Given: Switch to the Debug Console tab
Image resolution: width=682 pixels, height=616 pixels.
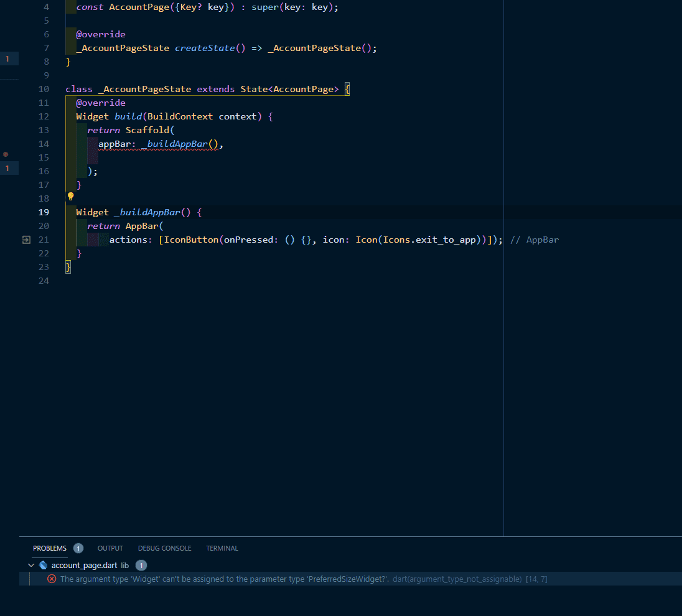Looking at the screenshot, I should click(164, 548).
